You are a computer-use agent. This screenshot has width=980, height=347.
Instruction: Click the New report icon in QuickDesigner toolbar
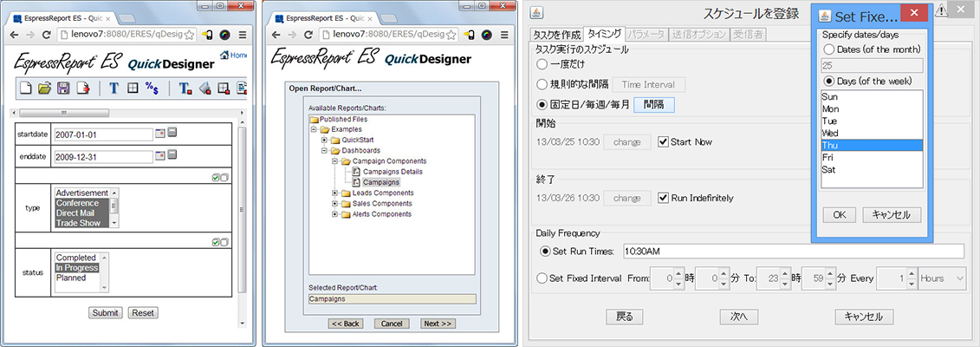[x=26, y=88]
